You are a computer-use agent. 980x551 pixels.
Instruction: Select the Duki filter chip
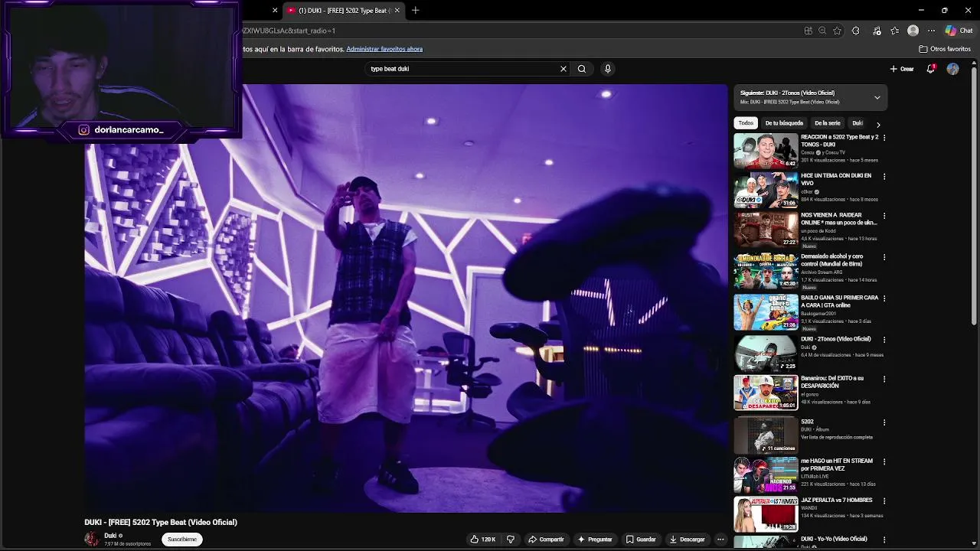coord(857,123)
